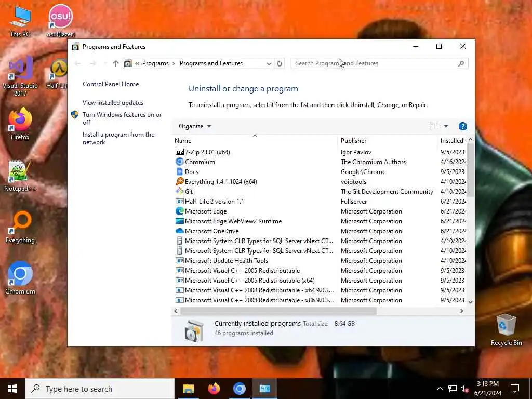Click the Everything 1.4.1.1024 program icon
532x399 pixels.
pyautogui.click(x=179, y=181)
